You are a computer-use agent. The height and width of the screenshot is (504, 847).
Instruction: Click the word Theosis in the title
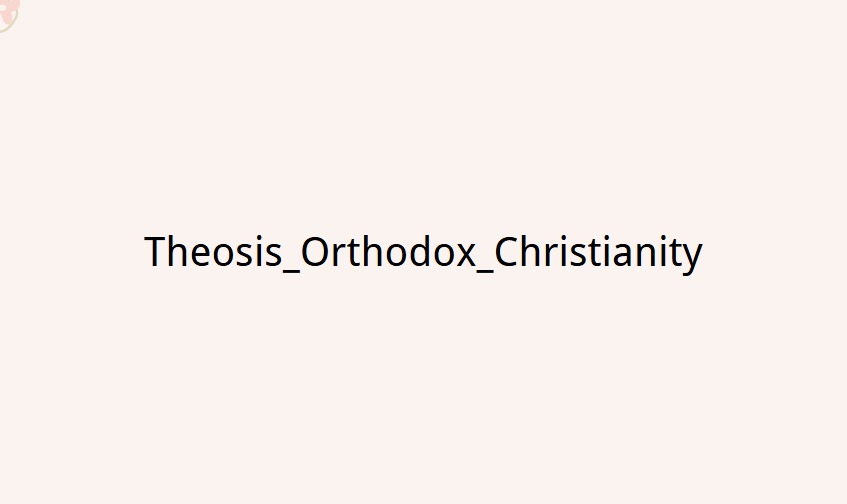[x=213, y=251]
